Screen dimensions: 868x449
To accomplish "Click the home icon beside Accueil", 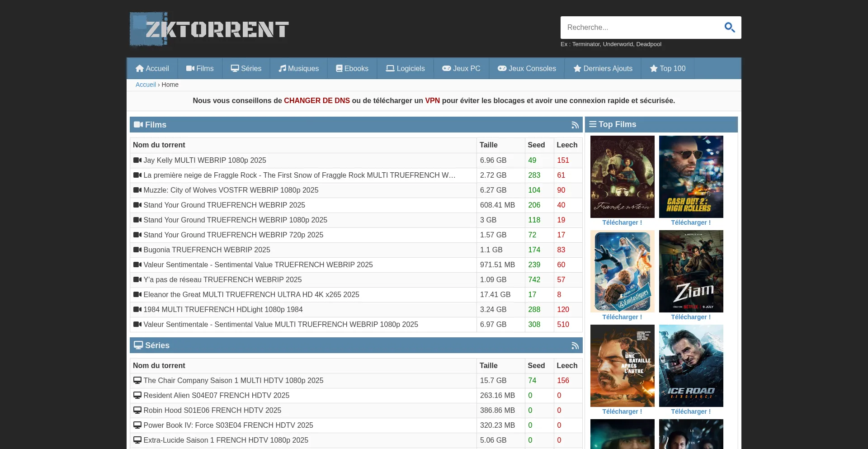I will pos(140,69).
